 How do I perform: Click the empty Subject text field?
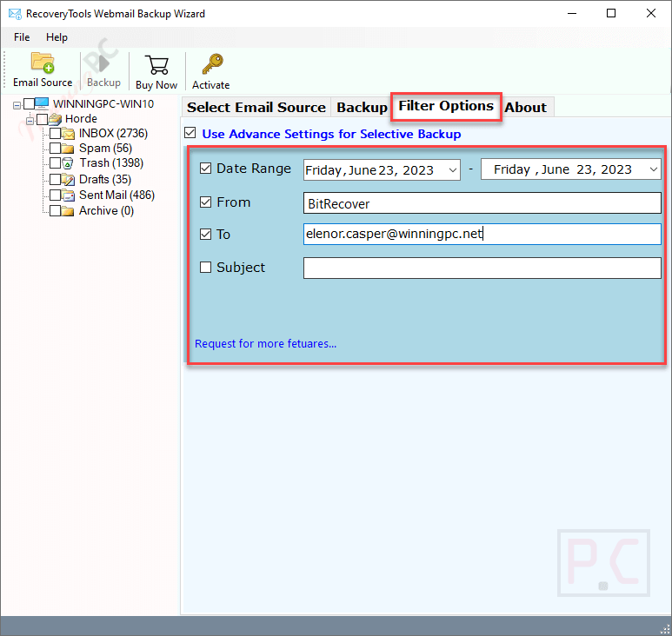click(x=482, y=268)
